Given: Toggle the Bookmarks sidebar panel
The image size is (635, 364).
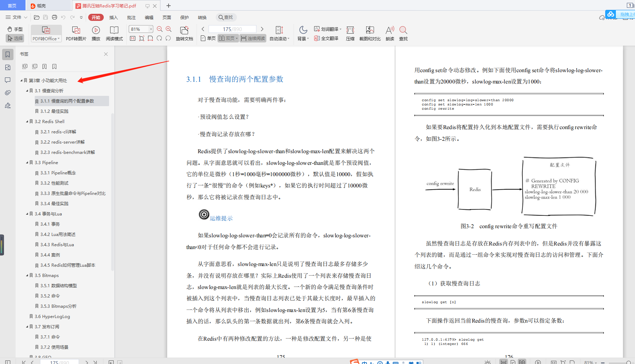Looking at the screenshot, I should click(7, 54).
